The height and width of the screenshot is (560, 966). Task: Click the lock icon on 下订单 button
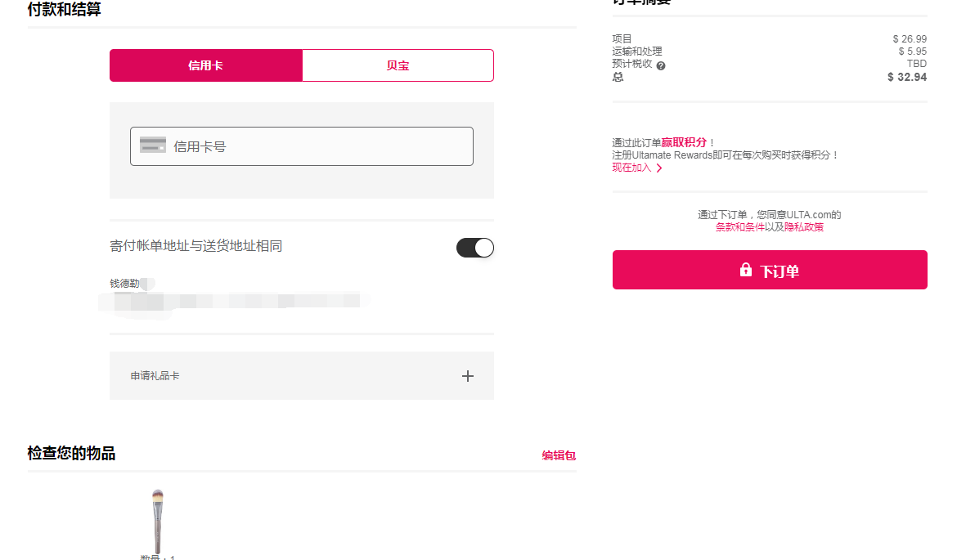[x=746, y=270]
